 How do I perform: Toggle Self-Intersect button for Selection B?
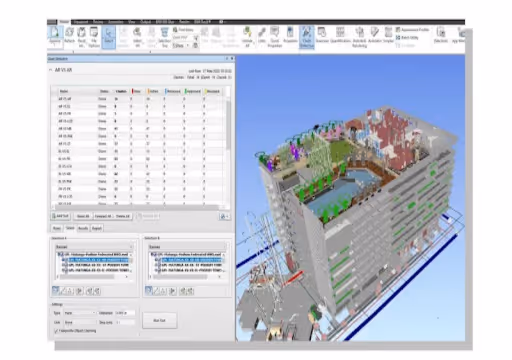pyautogui.click(x=172, y=291)
